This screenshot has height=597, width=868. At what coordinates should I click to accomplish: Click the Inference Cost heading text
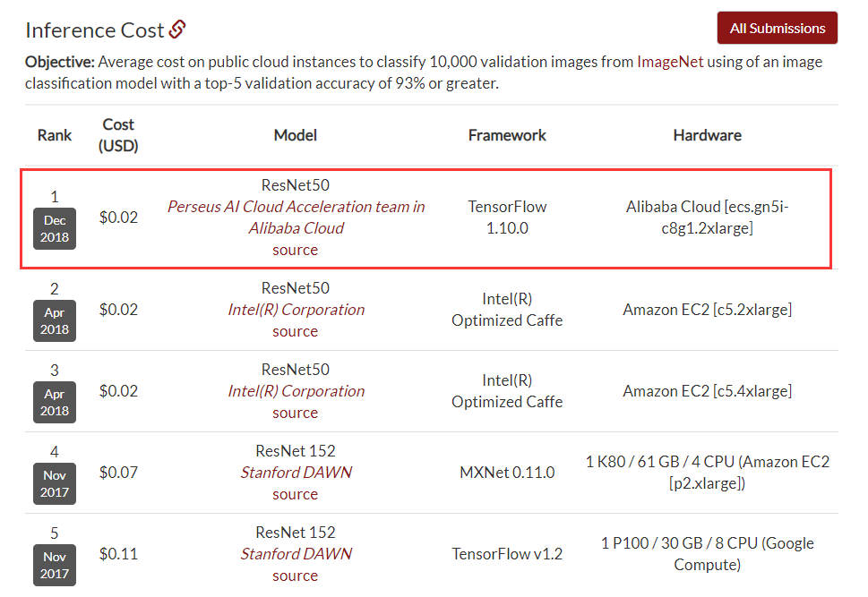pos(95,30)
